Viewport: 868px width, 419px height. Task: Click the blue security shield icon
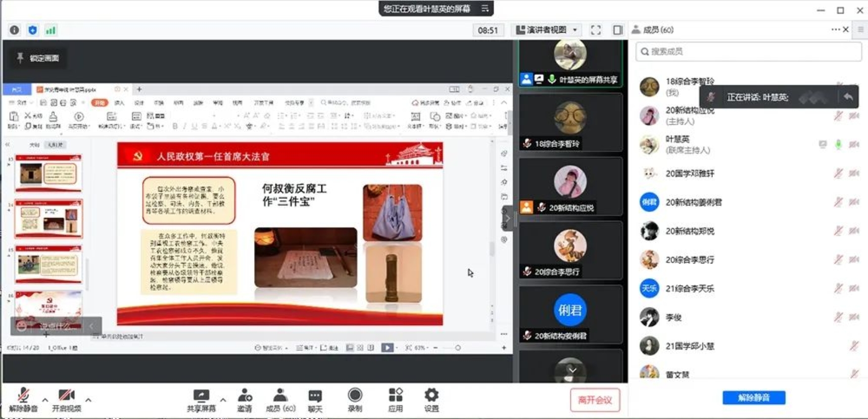point(33,30)
